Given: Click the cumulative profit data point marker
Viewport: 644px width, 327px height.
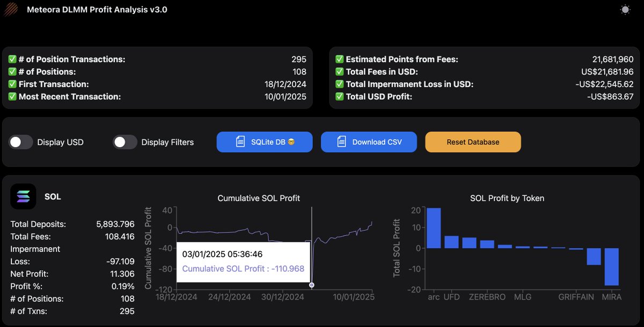Looking at the screenshot, I should 312,285.
